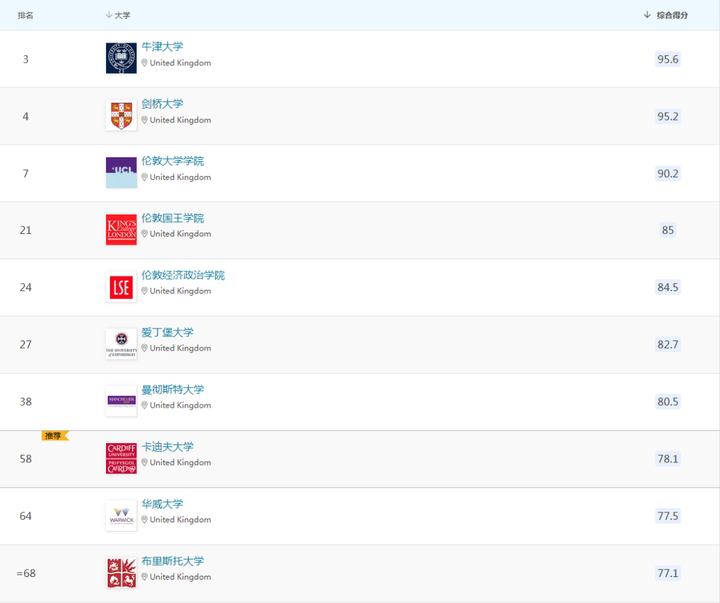Viewport: 720px width, 603px height.
Task: Open 伦敦国王学院 link
Action: 173,218
